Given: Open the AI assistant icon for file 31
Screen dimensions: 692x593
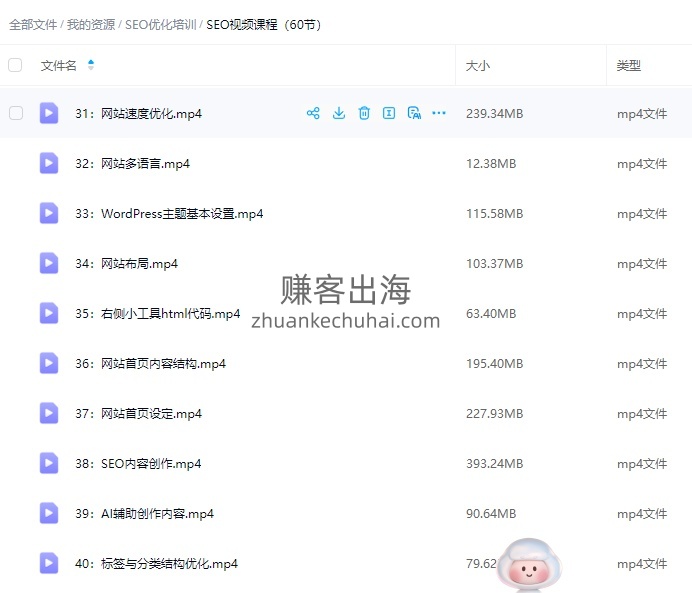Looking at the screenshot, I should (x=414, y=113).
